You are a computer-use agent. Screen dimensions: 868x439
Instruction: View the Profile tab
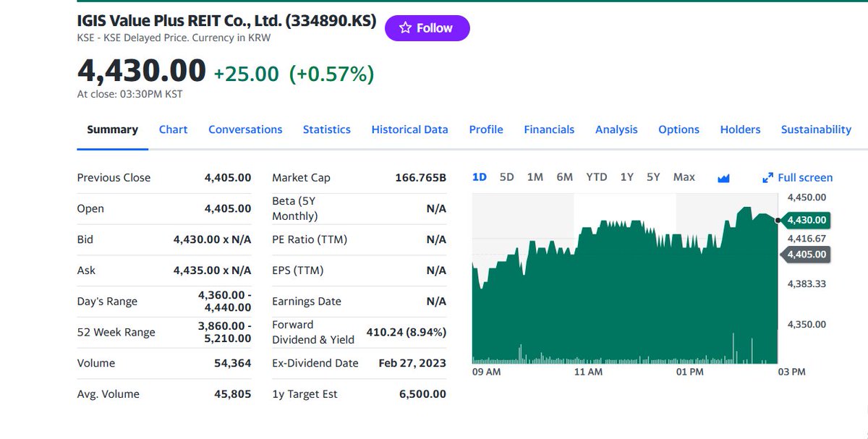[486, 129]
